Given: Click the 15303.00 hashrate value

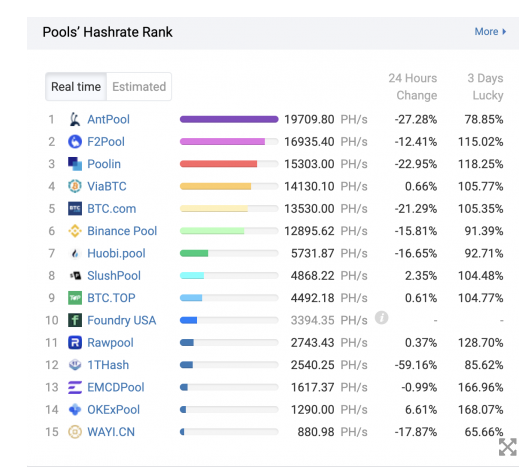Looking at the screenshot, I should click(309, 164).
